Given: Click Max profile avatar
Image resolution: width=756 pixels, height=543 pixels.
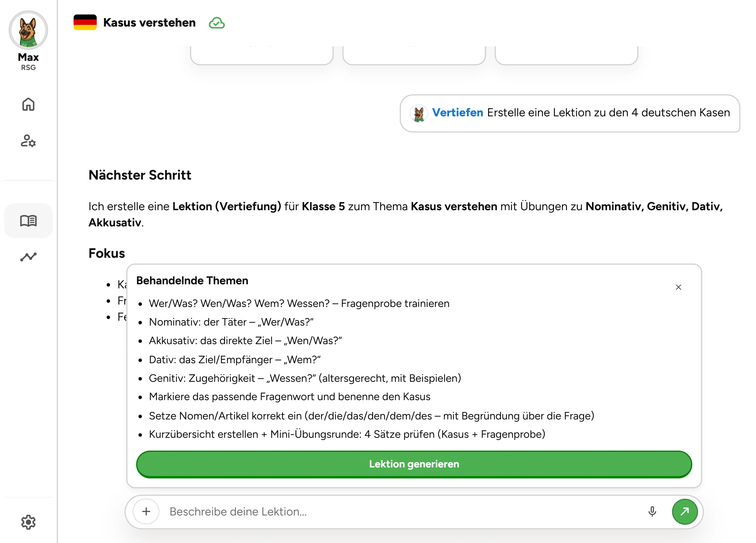Looking at the screenshot, I should coord(28,30).
